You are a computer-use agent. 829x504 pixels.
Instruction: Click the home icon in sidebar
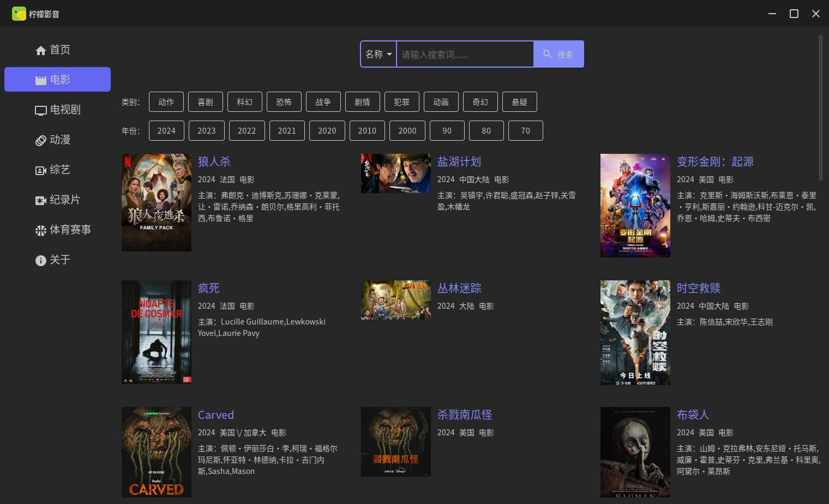pos(41,51)
